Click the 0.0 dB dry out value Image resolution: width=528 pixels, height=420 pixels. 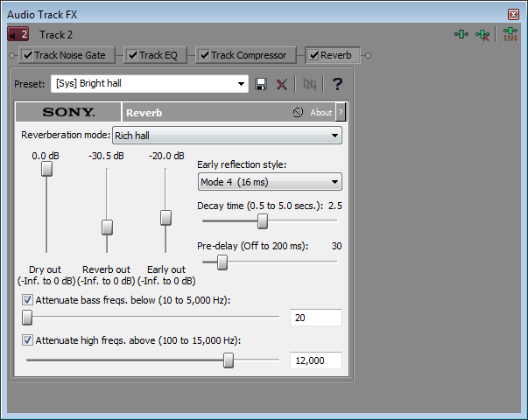tap(46, 156)
